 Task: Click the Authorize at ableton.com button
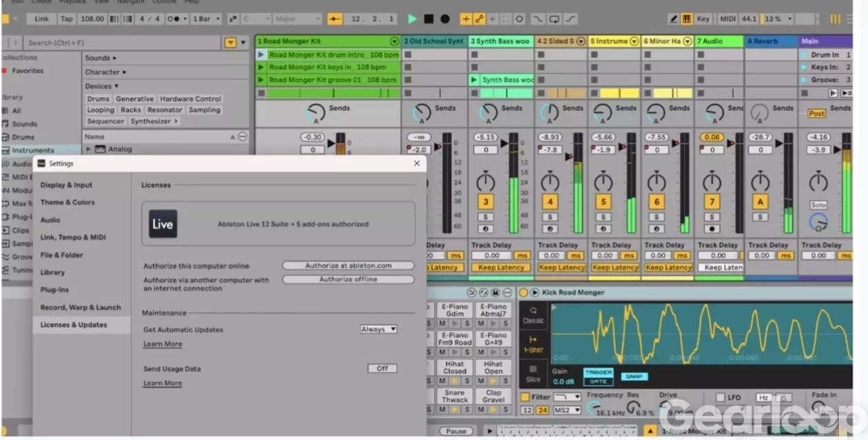[348, 266]
